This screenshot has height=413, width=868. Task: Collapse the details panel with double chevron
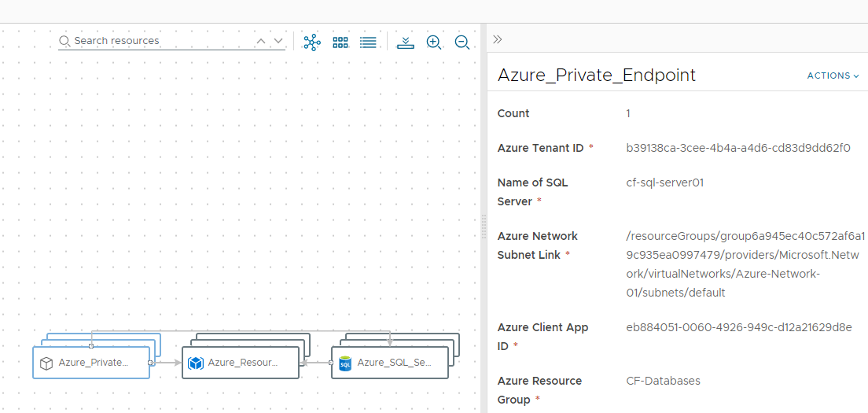pyautogui.click(x=497, y=39)
